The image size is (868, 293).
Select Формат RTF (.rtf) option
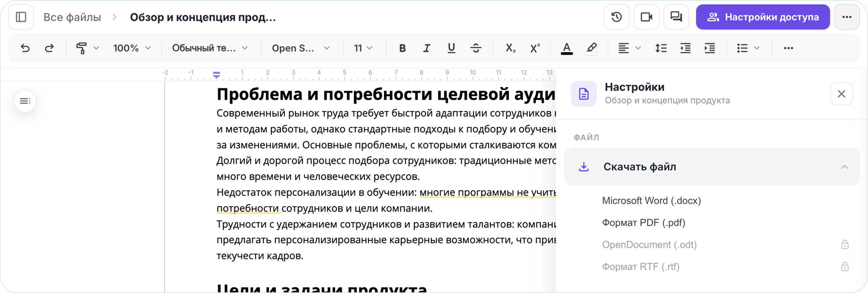pos(640,267)
